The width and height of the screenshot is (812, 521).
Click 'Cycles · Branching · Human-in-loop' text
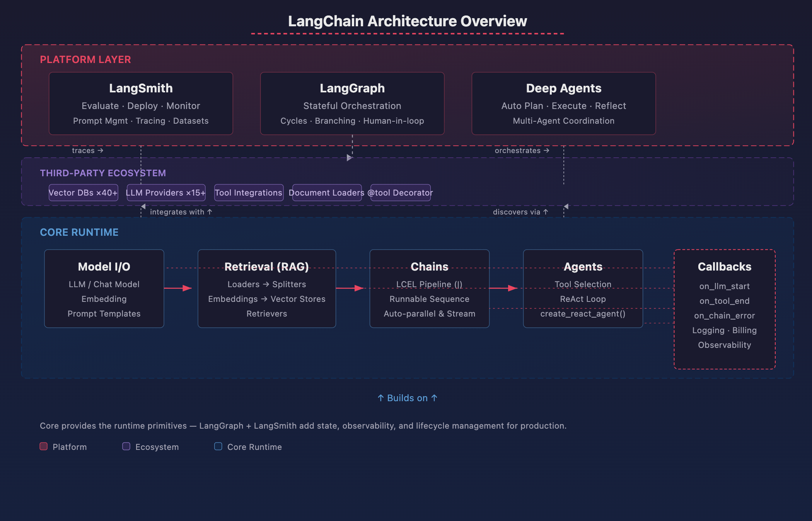[x=352, y=121]
